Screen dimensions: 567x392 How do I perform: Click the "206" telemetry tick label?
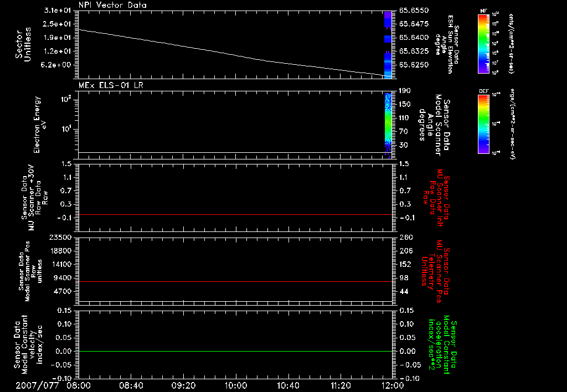click(x=406, y=251)
